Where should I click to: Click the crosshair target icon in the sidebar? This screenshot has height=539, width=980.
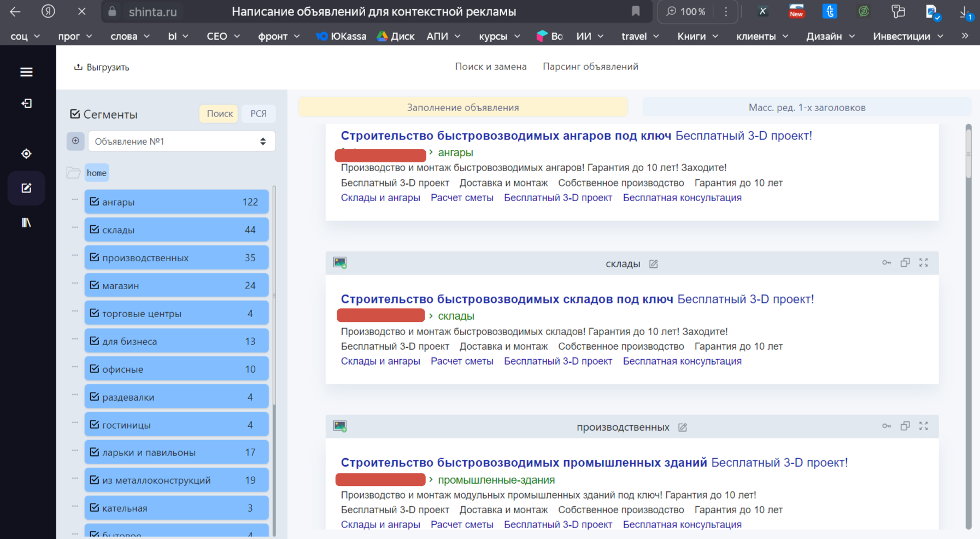tap(26, 154)
